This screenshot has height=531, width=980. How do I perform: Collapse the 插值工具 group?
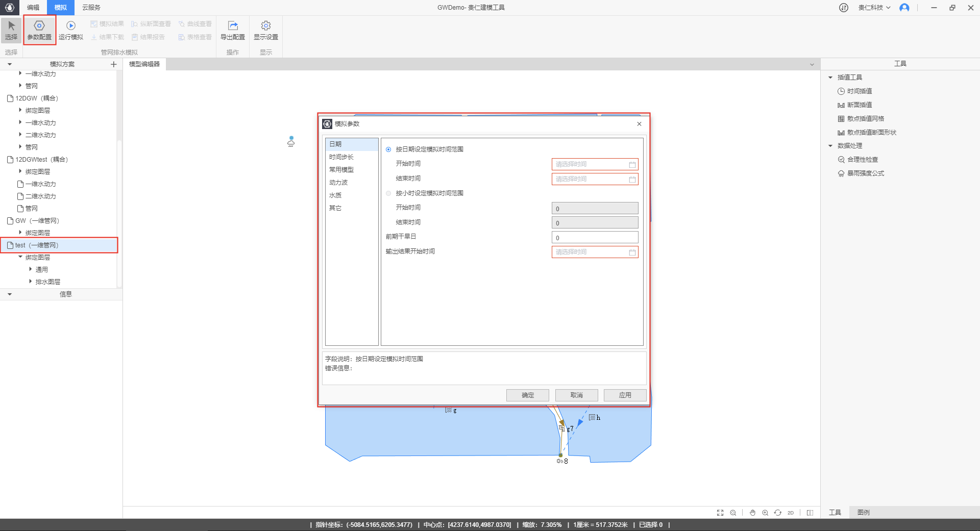(x=830, y=78)
